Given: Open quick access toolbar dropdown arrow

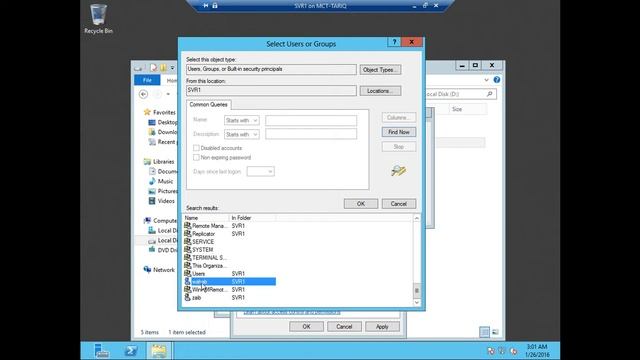Looking at the screenshot, I should [x=173, y=68].
